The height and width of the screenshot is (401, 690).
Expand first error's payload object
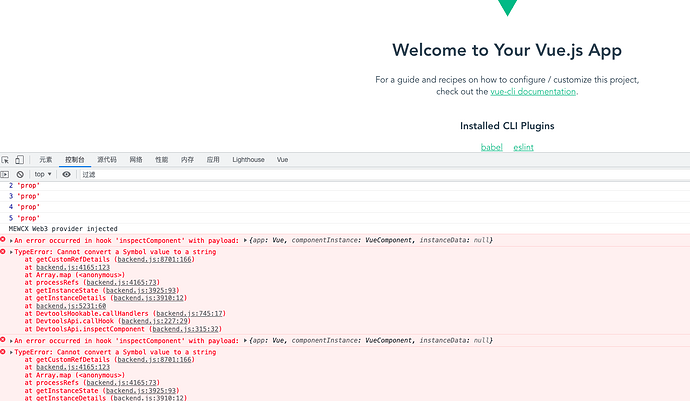245,240
